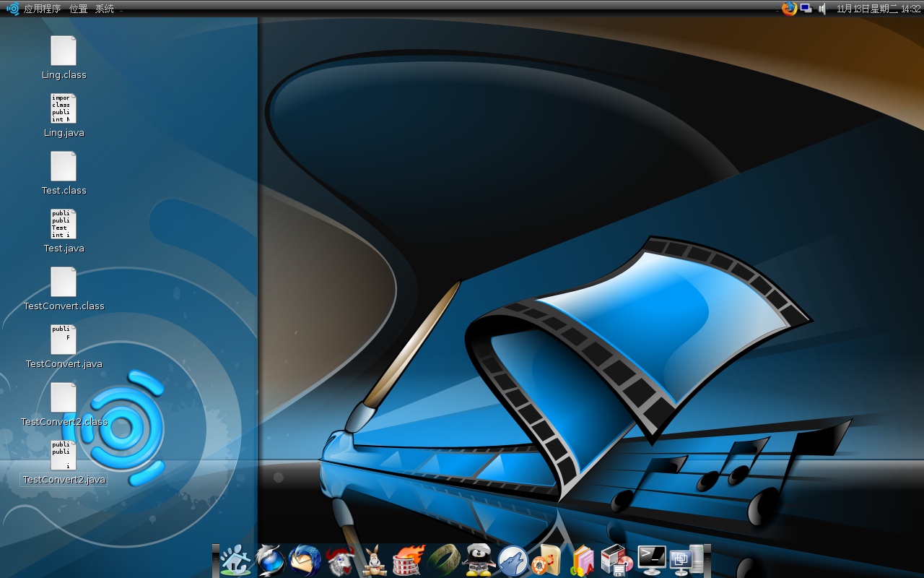Click the Firefox icon in top panel
Screen dimensions: 924x578
(789, 9)
